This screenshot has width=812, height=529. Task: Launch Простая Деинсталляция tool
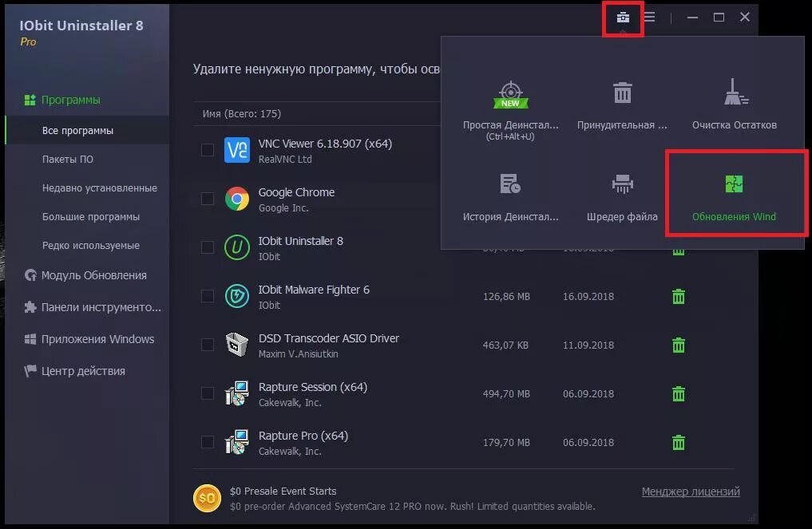511,110
